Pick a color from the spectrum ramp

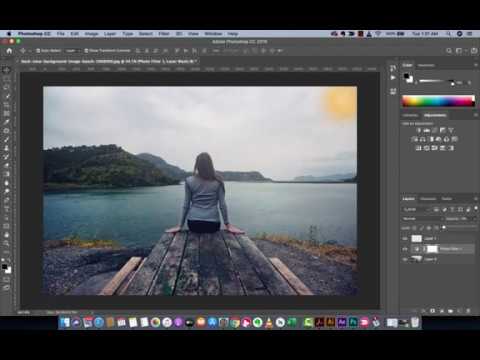pos(438,101)
